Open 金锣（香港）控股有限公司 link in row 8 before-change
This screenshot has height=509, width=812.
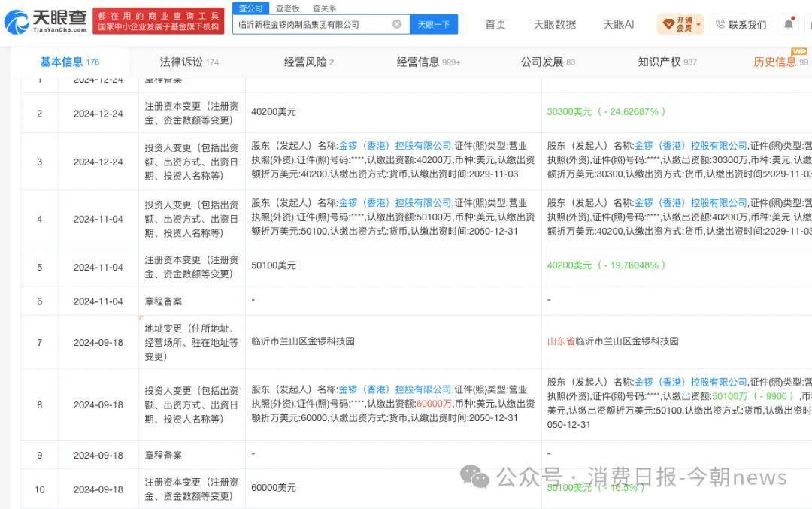pyautogui.click(x=395, y=389)
